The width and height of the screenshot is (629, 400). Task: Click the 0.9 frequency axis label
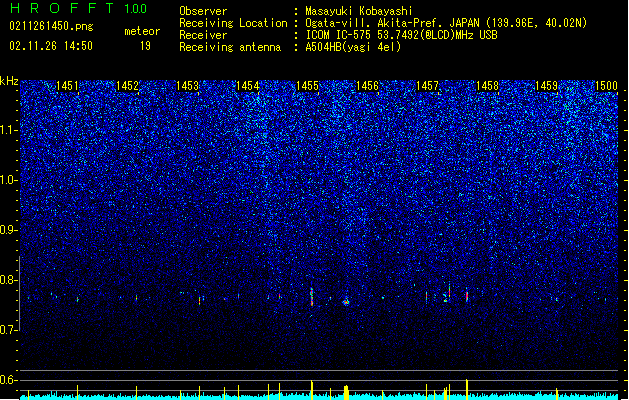click(8, 230)
